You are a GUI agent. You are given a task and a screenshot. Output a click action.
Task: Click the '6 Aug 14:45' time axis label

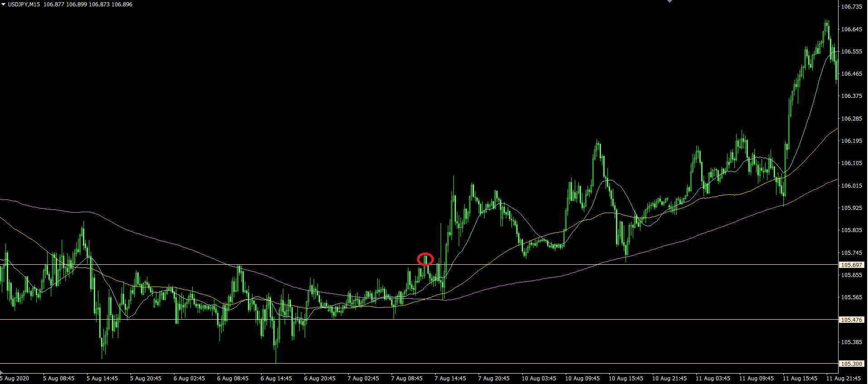point(276,379)
